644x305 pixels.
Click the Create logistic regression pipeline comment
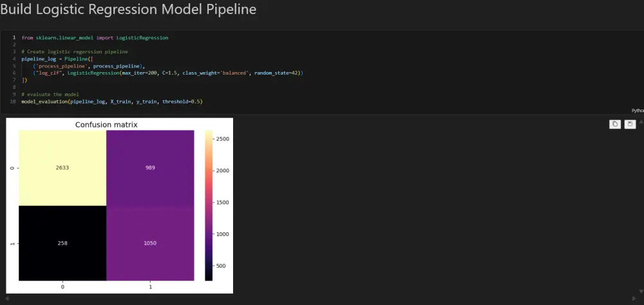click(x=75, y=51)
